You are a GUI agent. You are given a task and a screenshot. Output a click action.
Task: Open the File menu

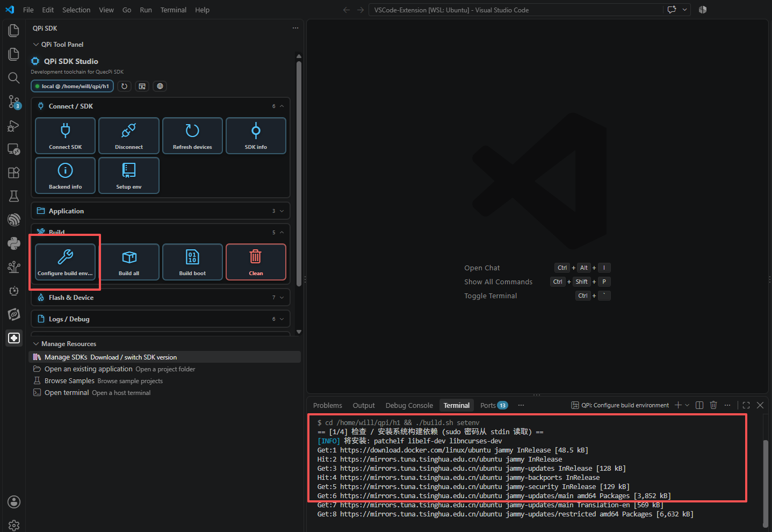click(28, 10)
